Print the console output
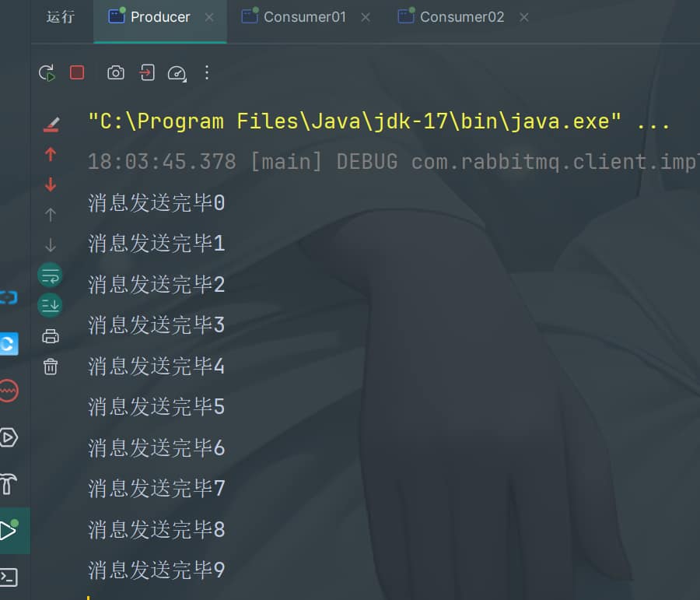The width and height of the screenshot is (700, 600). [x=51, y=336]
